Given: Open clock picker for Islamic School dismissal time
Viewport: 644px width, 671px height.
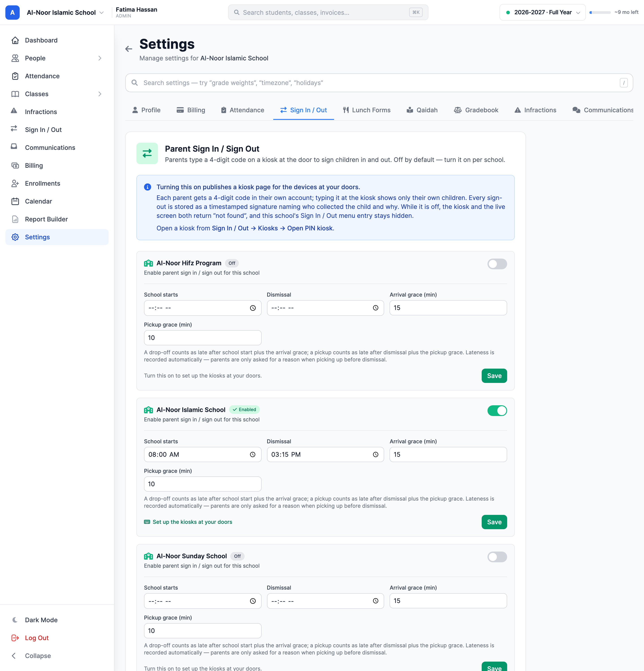Looking at the screenshot, I should pyautogui.click(x=375, y=454).
